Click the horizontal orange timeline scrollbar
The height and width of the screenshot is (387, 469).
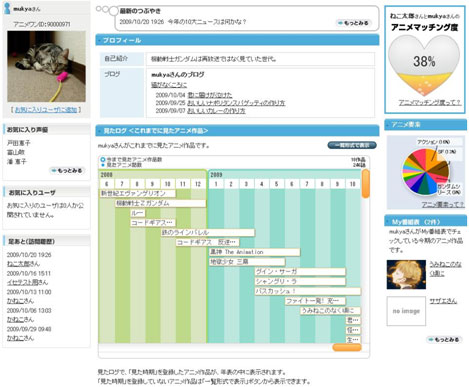(x=347, y=347)
